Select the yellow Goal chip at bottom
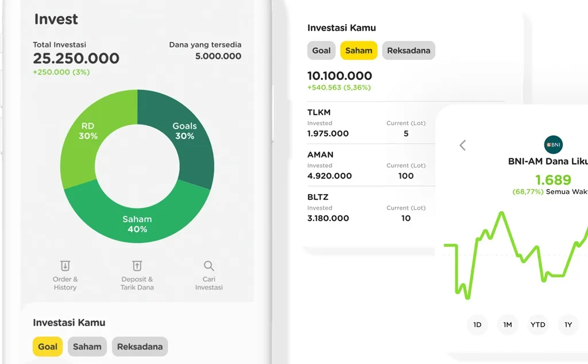This screenshot has width=588, height=364. click(48, 346)
